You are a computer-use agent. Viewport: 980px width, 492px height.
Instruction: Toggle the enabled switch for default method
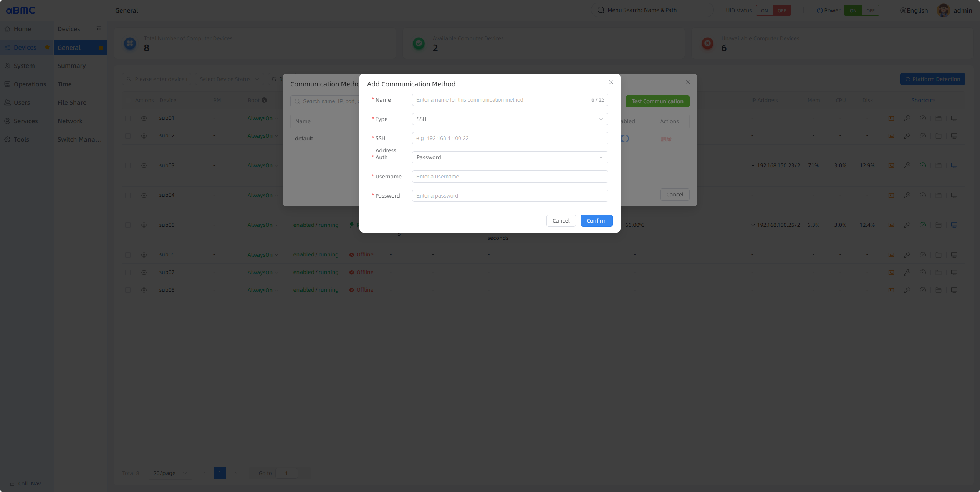pyautogui.click(x=624, y=139)
